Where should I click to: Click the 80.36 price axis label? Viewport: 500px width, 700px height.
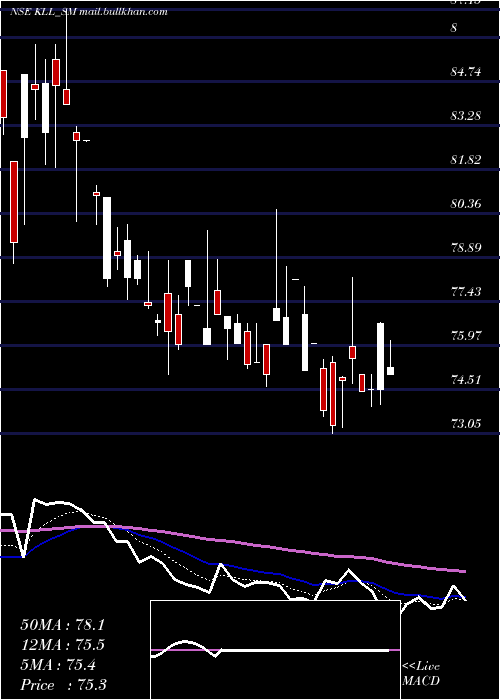pos(467,204)
